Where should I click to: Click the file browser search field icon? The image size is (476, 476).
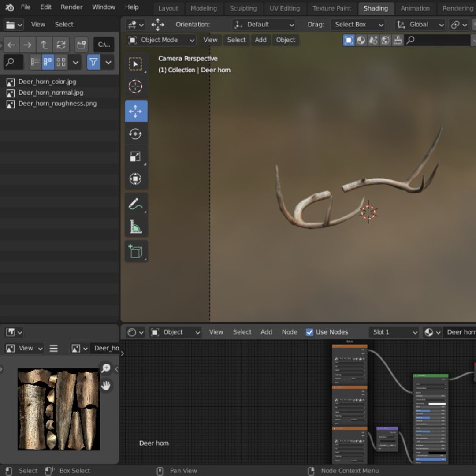click(10, 62)
